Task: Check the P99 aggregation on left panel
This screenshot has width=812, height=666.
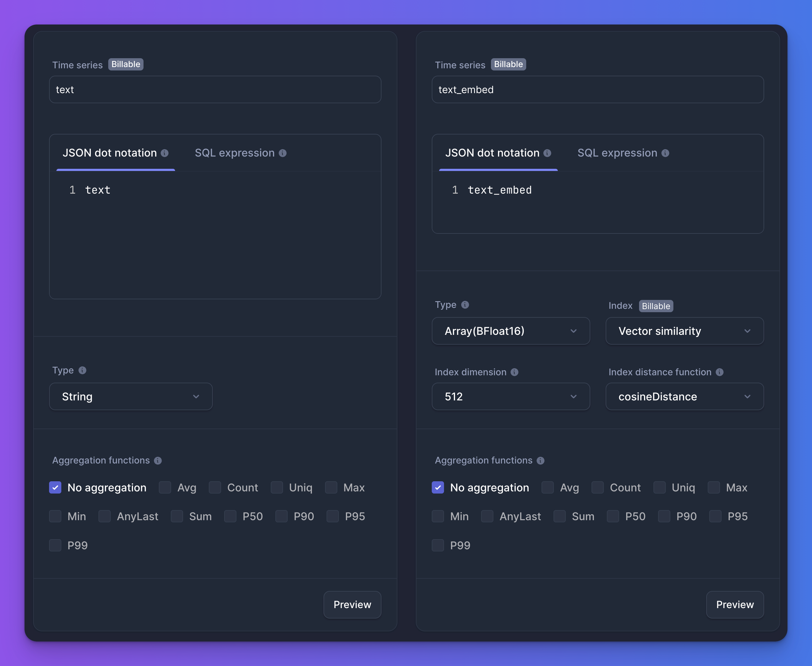Action: [x=55, y=545]
